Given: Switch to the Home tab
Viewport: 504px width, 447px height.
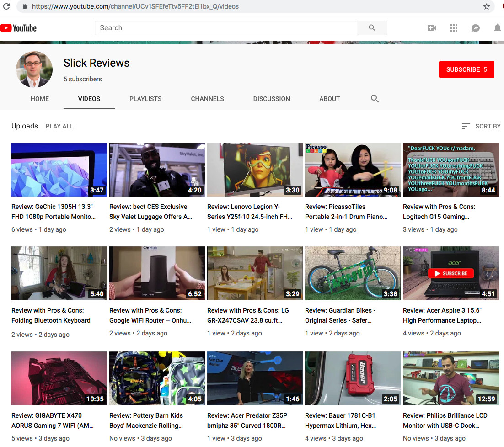Looking at the screenshot, I should pos(40,99).
